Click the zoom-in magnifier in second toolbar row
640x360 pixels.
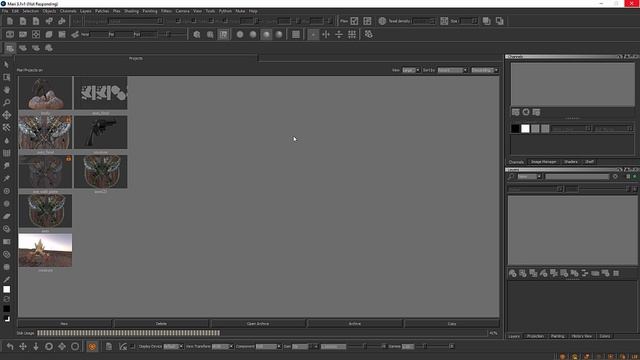(197, 34)
